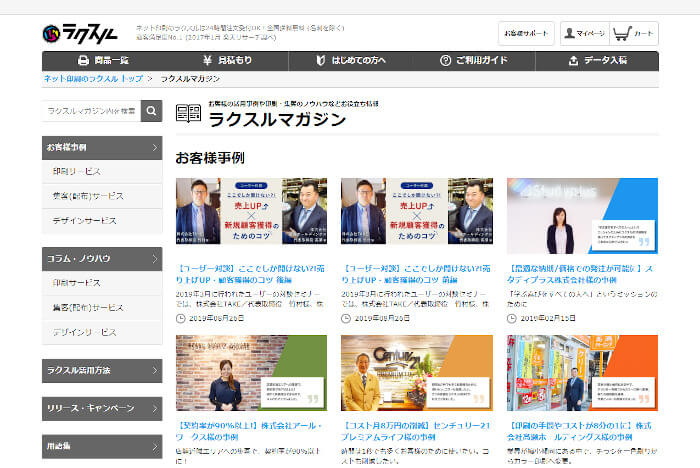Open the スタディプラス株式会社 article title link
700x468 pixels.
(580, 274)
